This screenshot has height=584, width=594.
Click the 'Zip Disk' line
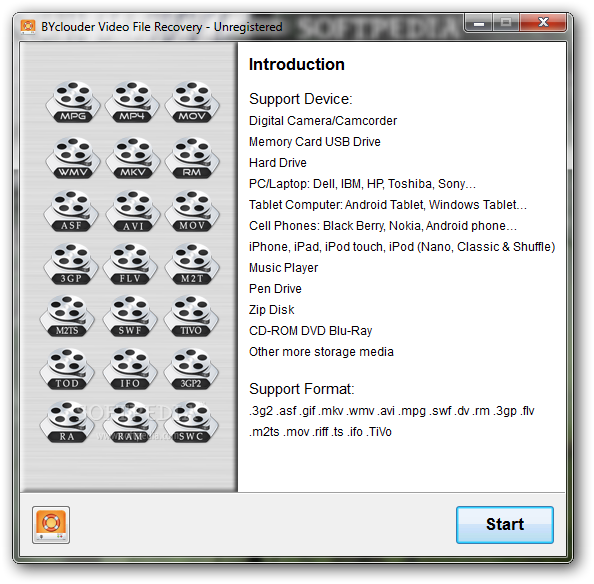pyautogui.click(x=271, y=310)
